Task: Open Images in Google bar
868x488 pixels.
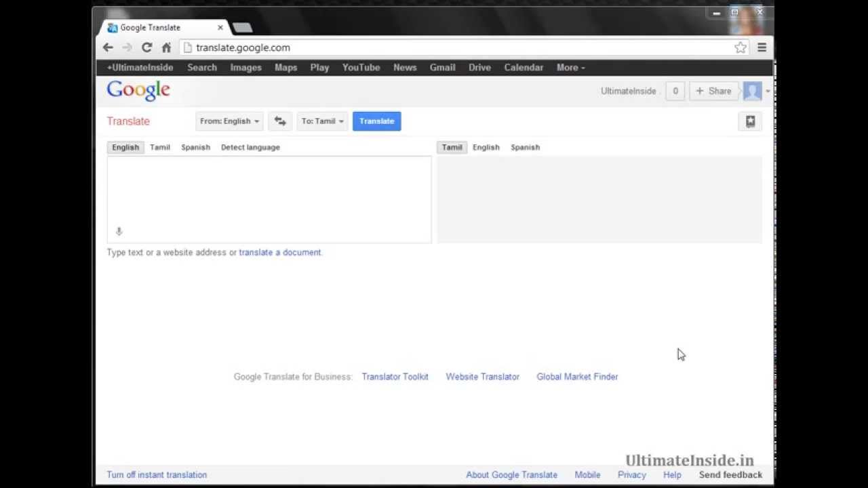Action: point(245,68)
